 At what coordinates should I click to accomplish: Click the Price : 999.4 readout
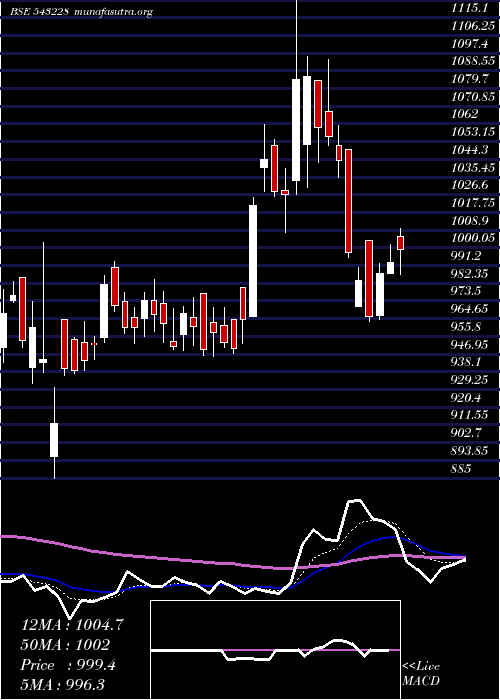click(x=68, y=665)
